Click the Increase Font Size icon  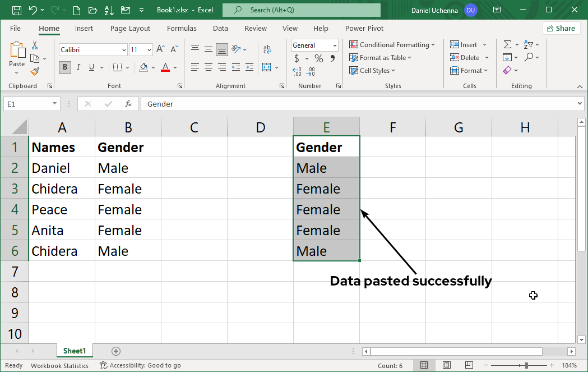pos(160,49)
